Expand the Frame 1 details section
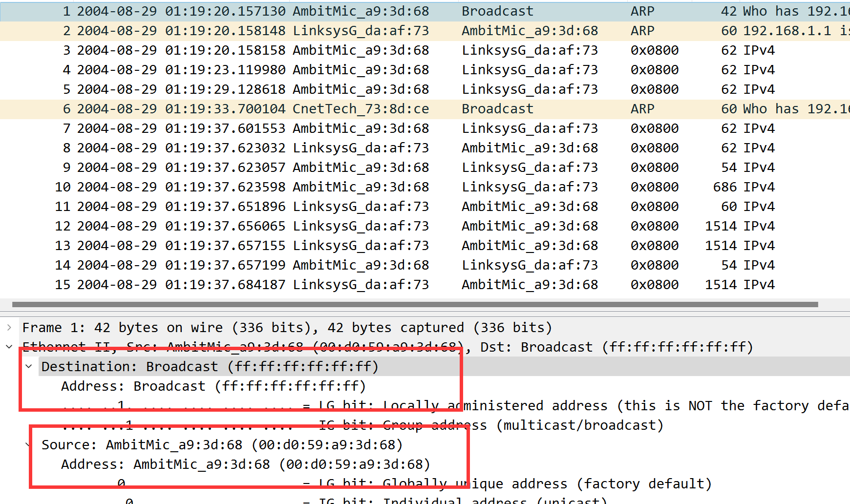The height and width of the screenshot is (504, 850). [9, 327]
